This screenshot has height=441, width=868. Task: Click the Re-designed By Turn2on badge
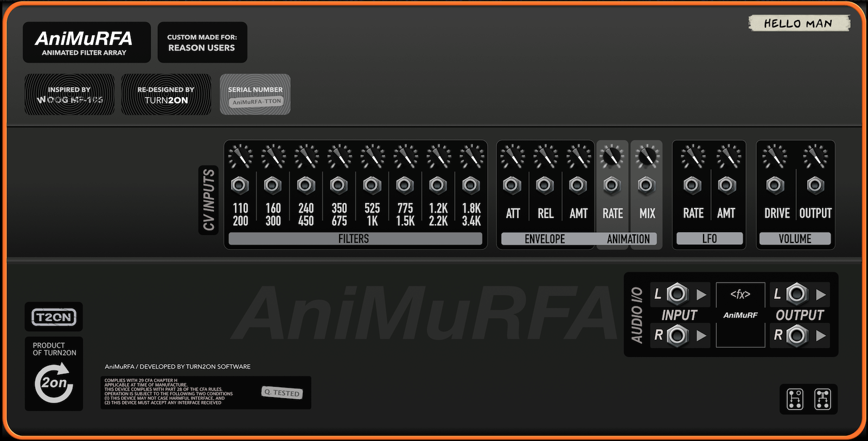point(166,94)
